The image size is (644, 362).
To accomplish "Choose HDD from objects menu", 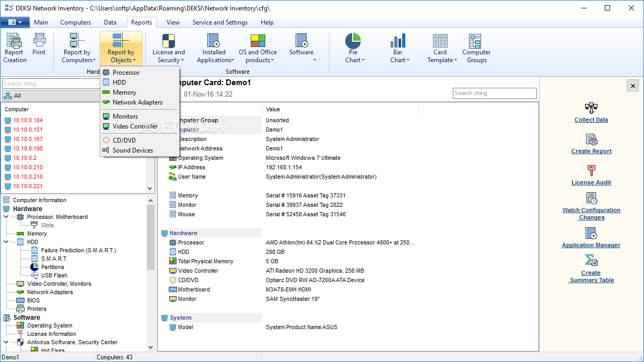I will point(140,83).
